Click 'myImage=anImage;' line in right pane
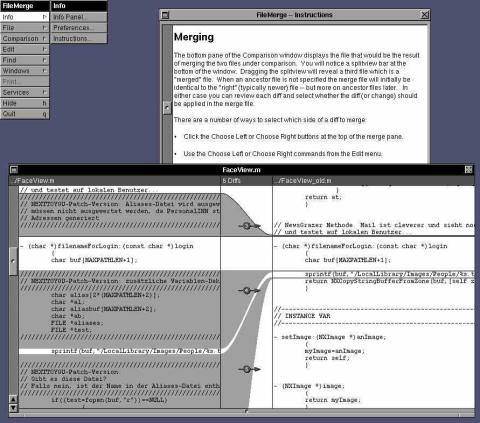 tap(335, 351)
